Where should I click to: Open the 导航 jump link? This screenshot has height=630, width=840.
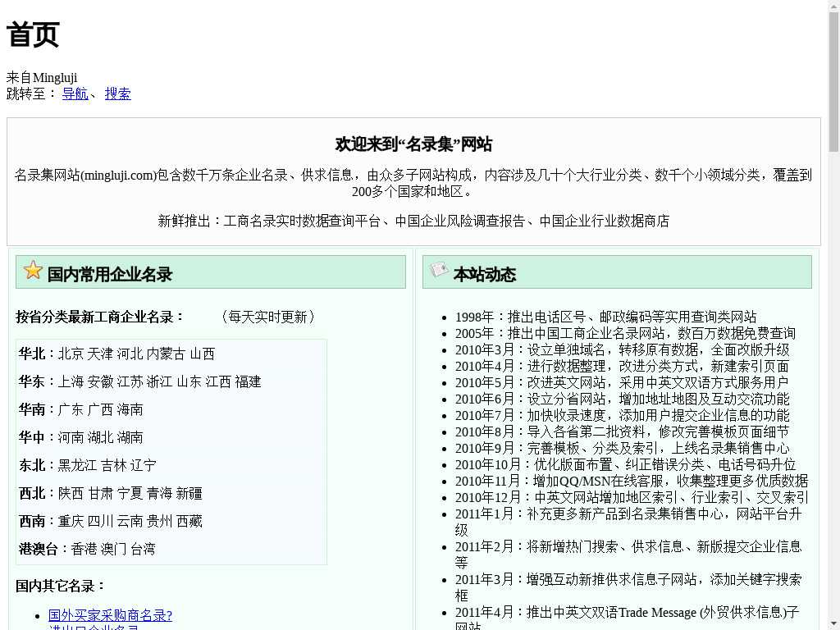pos(75,94)
